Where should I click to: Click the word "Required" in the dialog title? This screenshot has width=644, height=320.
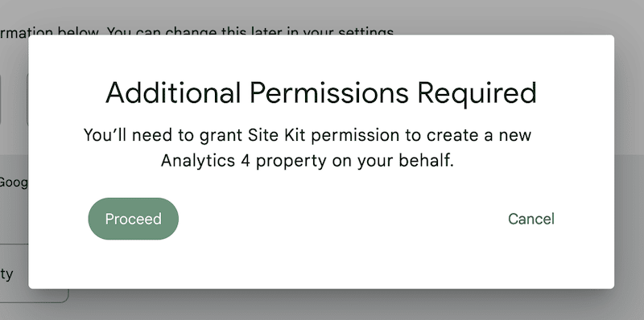(477, 93)
